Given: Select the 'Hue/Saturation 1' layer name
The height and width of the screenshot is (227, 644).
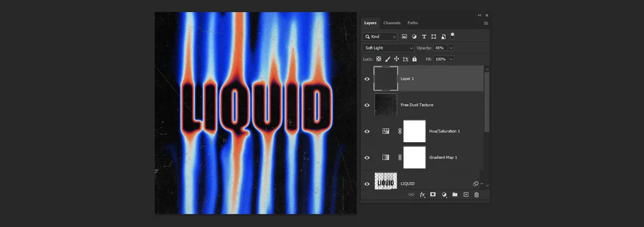Looking at the screenshot, I should 445,131.
